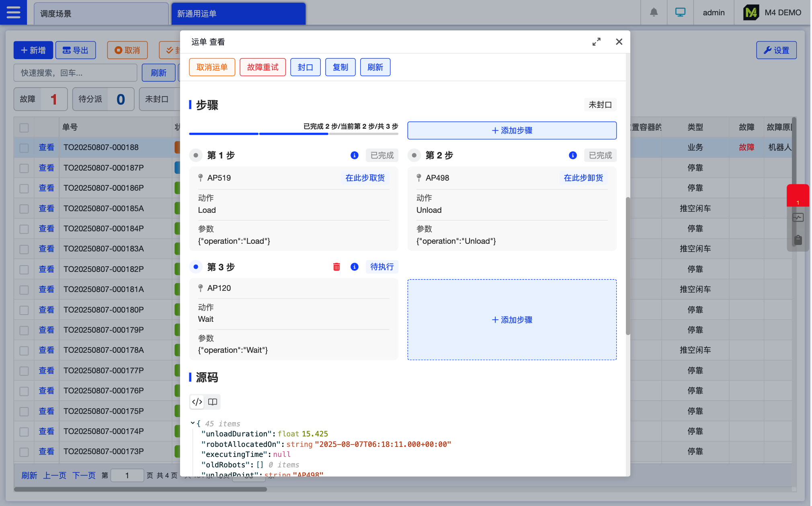Open the admin user menu
The height and width of the screenshot is (506, 812).
pyautogui.click(x=714, y=12)
